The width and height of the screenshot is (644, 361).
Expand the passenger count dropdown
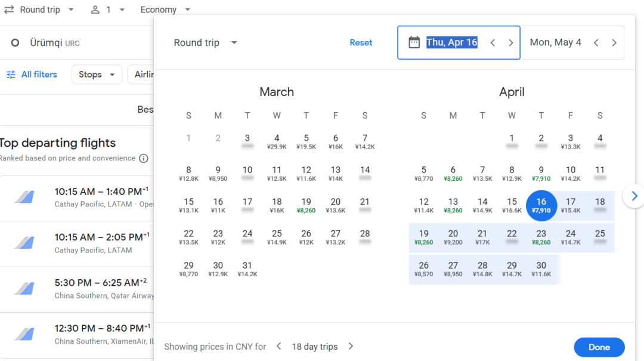click(108, 10)
